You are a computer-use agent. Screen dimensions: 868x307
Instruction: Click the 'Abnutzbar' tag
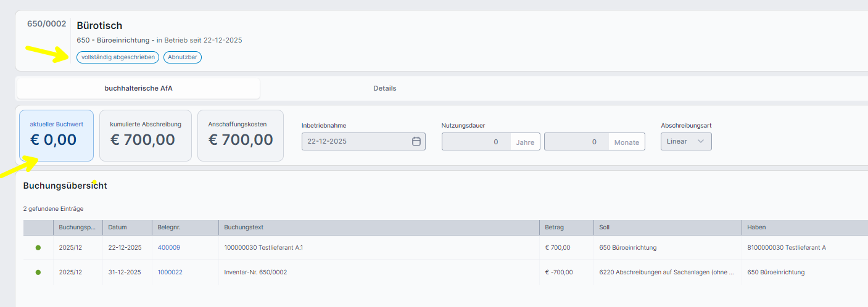pos(183,57)
